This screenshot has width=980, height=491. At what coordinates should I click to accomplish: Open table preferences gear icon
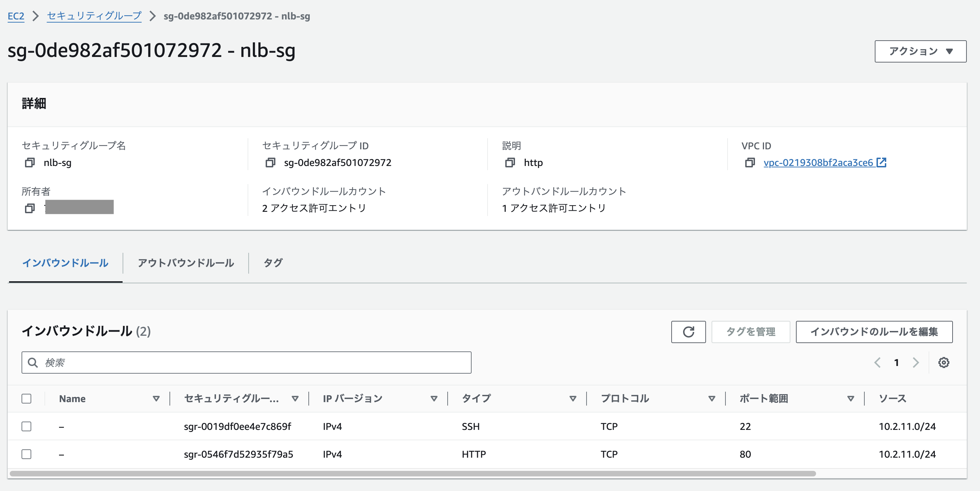point(944,363)
